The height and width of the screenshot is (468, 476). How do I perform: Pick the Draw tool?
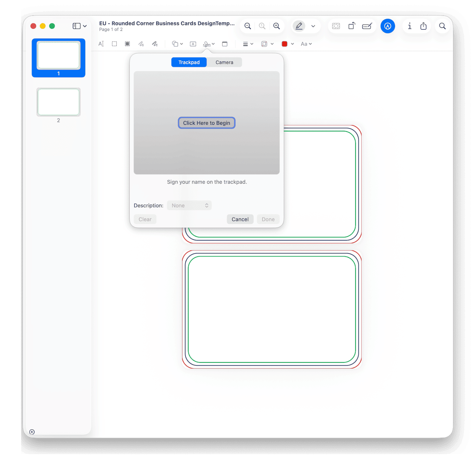click(x=155, y=44)
